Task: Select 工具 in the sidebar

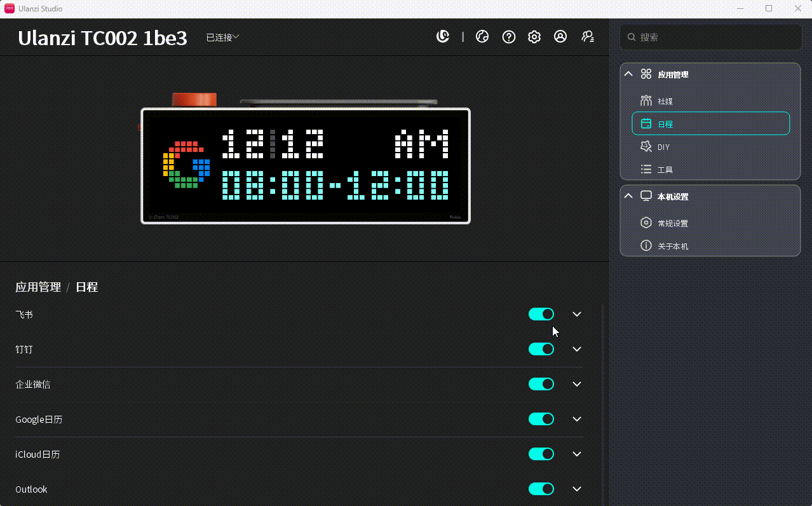Action: pos(710,170)
